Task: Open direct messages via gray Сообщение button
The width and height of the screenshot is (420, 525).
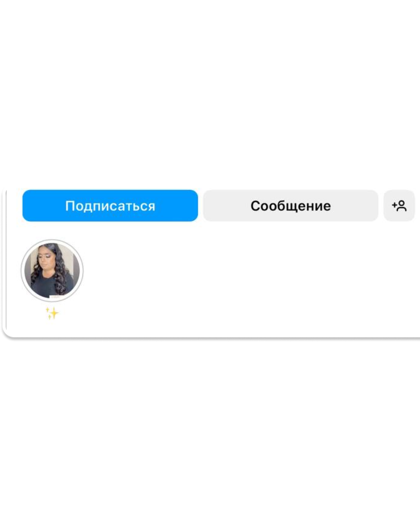Action: (x=290, y=206)
